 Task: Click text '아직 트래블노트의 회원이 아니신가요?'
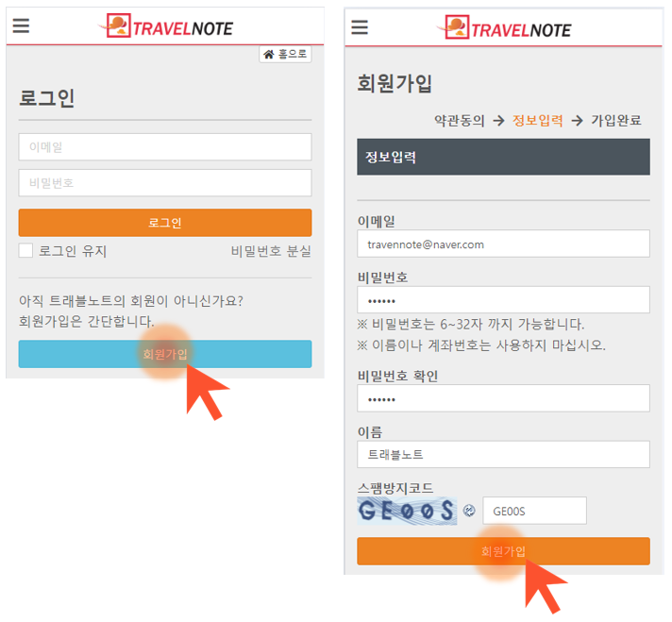130,301
